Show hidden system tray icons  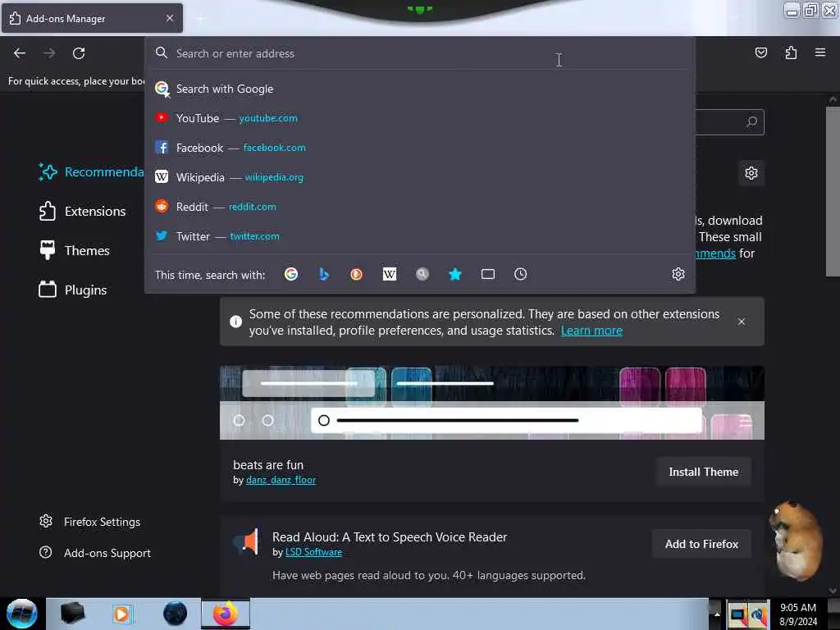(717, 614)
